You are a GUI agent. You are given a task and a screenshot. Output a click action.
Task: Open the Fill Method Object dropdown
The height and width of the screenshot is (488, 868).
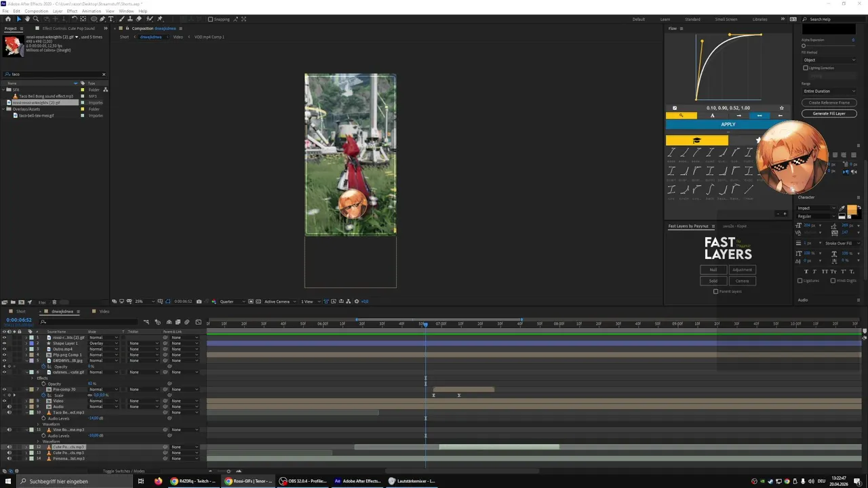coord(829,60)
